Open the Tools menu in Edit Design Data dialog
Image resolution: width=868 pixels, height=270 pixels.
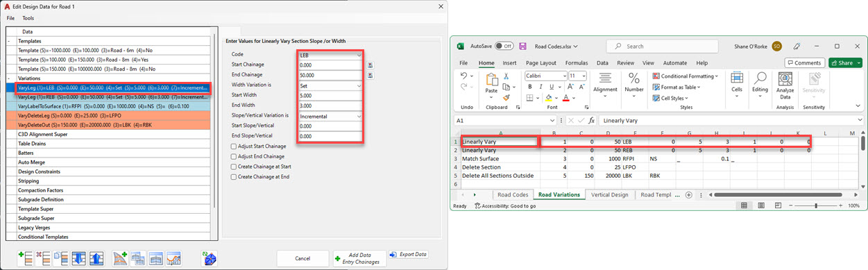tap(28, 18)
